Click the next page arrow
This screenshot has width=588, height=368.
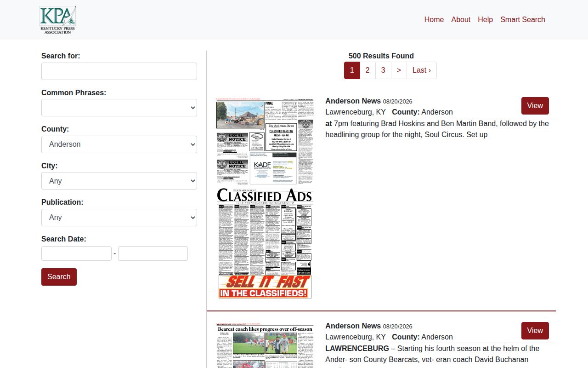[399, 70]
